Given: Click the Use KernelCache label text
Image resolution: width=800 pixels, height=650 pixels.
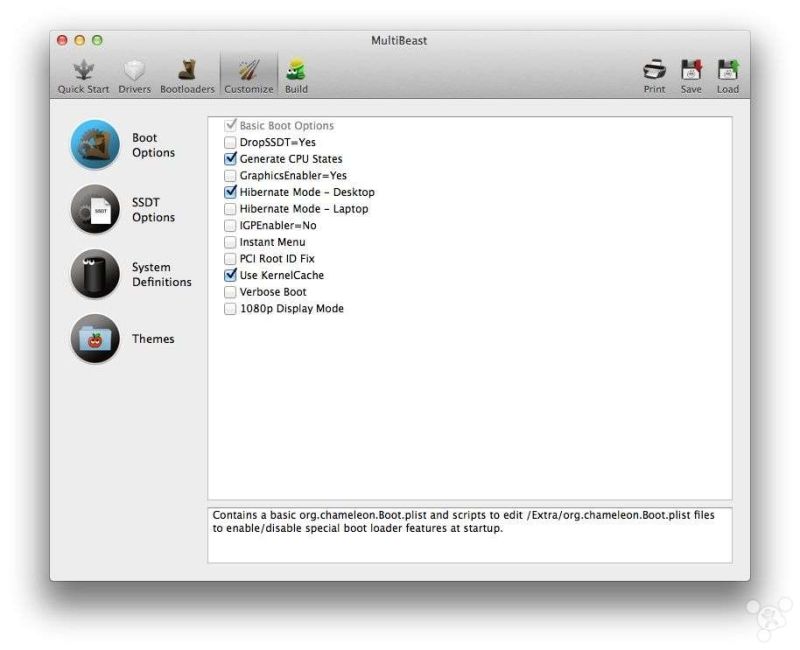Looking at the screenshot, I should (x=282, y=276).
